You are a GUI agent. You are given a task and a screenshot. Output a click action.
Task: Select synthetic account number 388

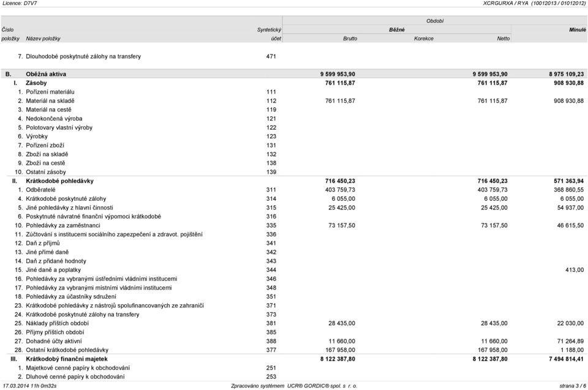271,341
